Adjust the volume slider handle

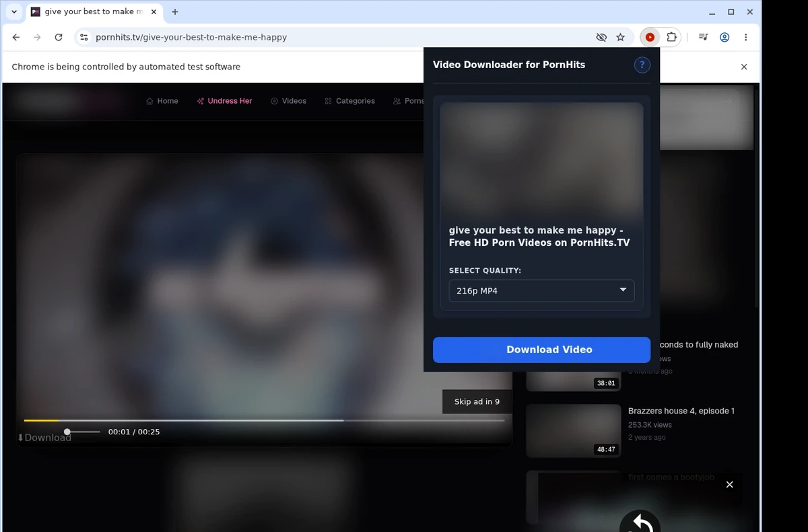coord(67,432)
